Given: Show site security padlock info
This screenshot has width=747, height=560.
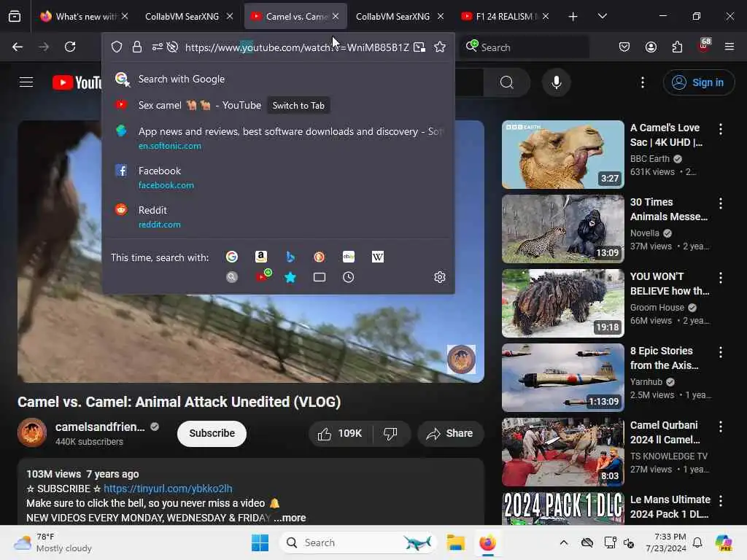Looking at the screenshot, I should [x=137, y=47].
